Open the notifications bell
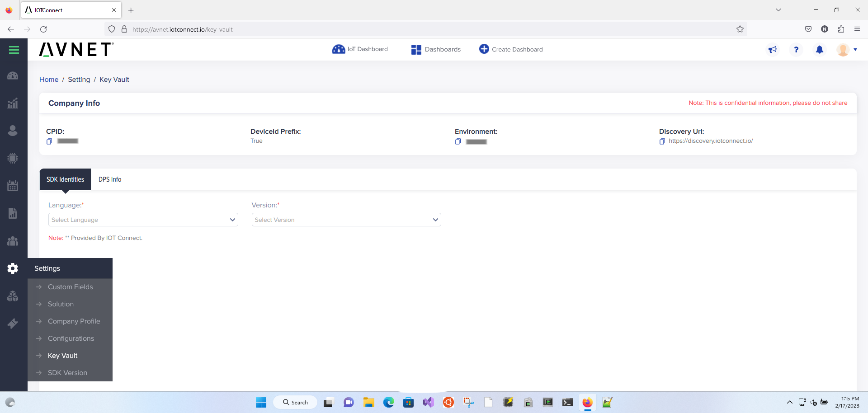Image resolution: width=868 pixels, height=413 pixels. tap(820, 50)
